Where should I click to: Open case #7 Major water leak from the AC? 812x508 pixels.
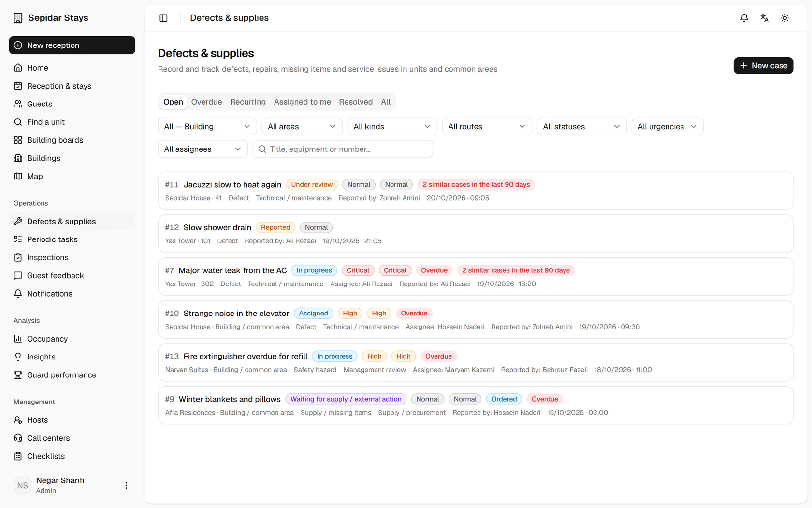click(476, 277)
